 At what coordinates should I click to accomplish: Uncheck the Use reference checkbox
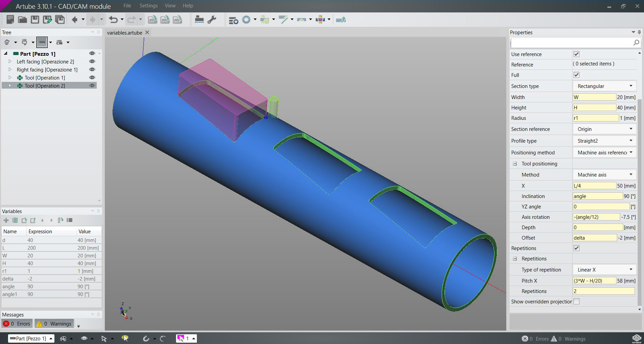576,54
